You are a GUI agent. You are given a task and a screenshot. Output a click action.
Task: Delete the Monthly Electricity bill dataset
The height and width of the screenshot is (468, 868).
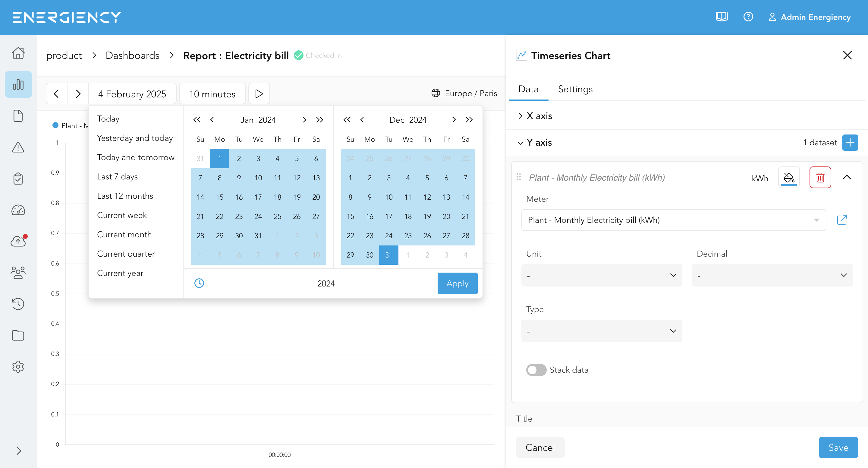[x=820, y=177]
